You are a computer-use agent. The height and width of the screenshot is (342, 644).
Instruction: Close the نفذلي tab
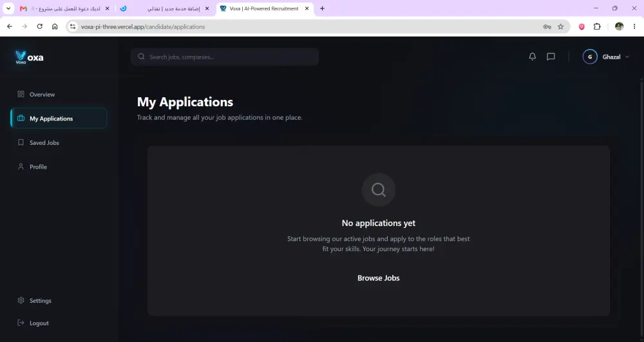207,8
